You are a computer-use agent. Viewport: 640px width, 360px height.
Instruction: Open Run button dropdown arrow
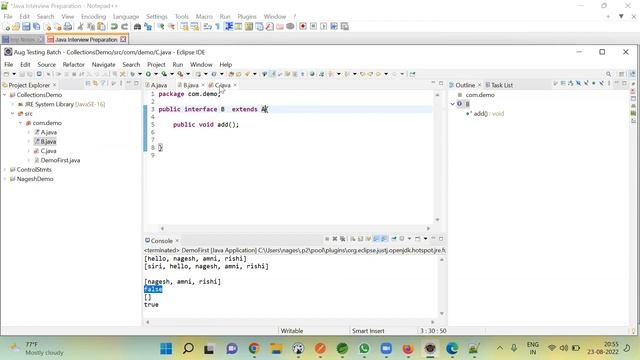coord(156,74)
